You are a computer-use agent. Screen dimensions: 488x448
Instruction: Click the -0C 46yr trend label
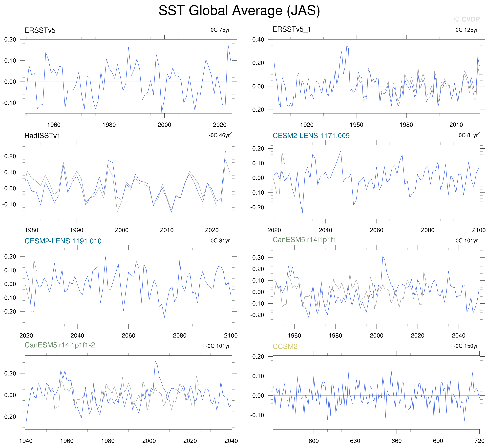[x=220, y=135]
